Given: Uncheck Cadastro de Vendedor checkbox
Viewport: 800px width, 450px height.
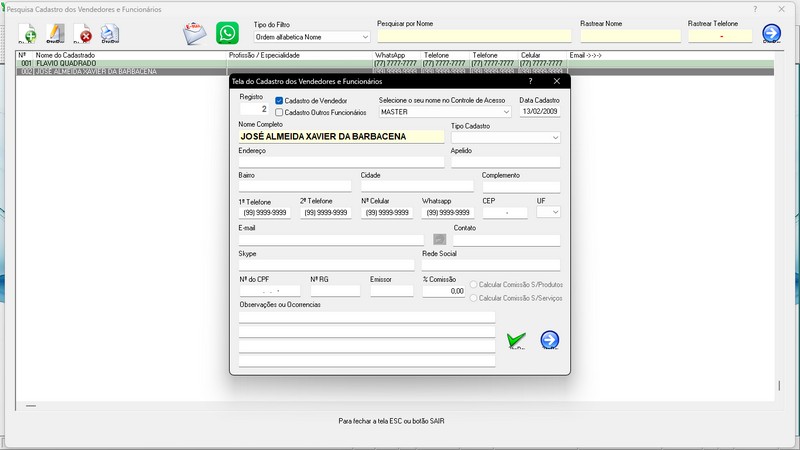Looking at the screenshot, I should (x=279, y=101).
